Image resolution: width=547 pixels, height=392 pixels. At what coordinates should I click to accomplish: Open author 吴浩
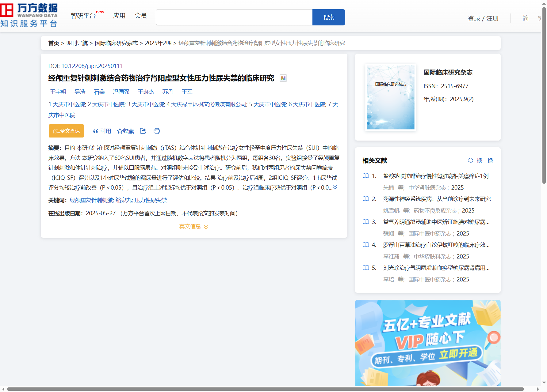point(80,92)
